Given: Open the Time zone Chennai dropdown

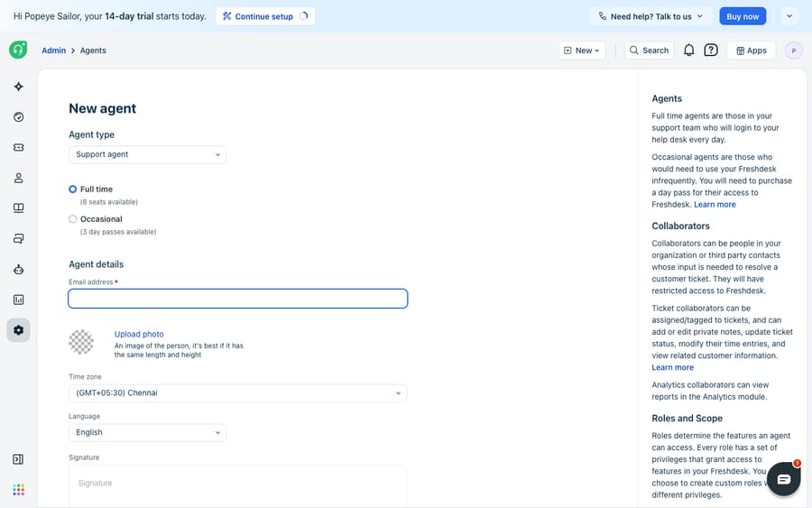Looking at the screenshot, I should 237,393.
